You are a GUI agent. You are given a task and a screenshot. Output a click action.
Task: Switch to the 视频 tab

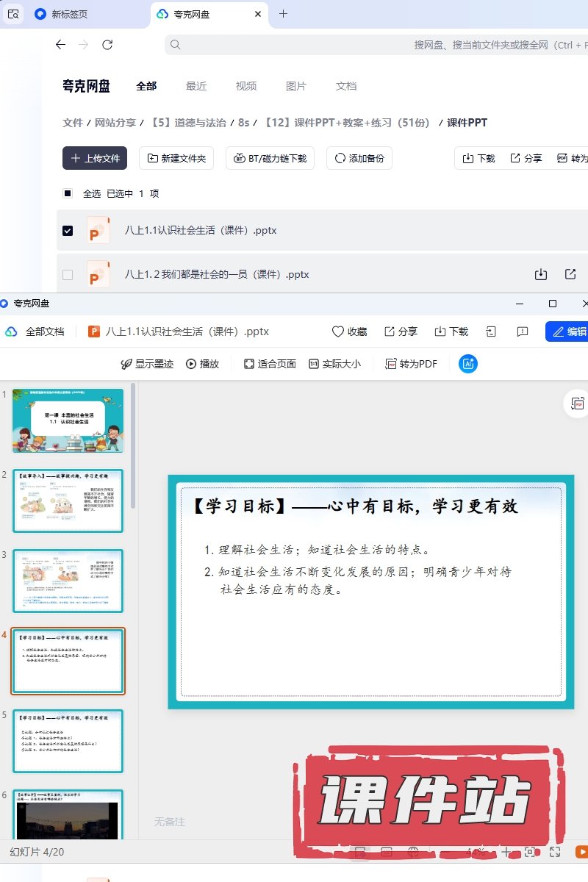click(x=246, y=86)
